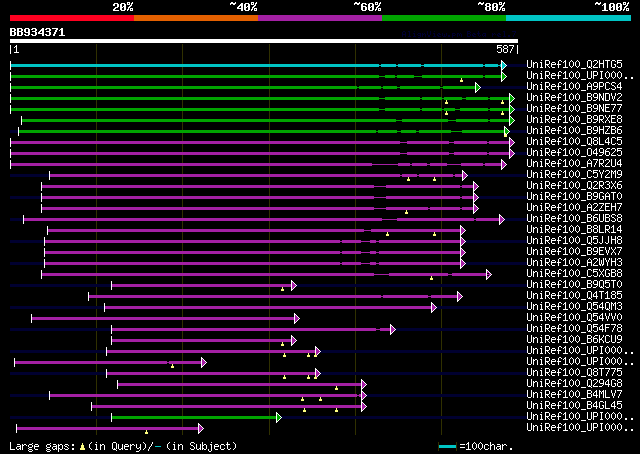Click the 'Large gaps:' legend text

tap(42, 447)
